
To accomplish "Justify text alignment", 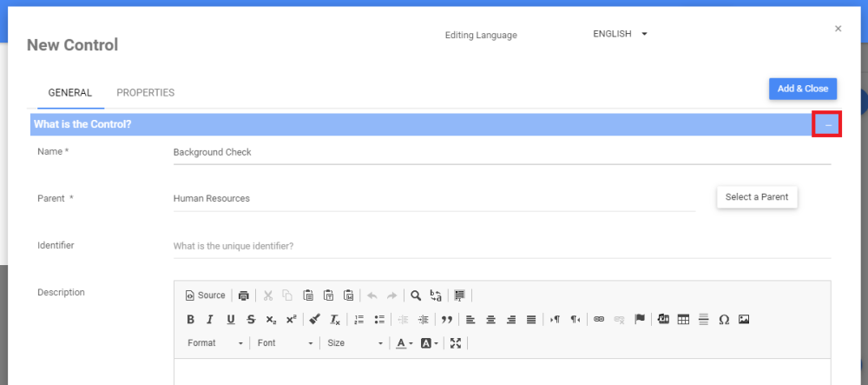I will (531, 319).
